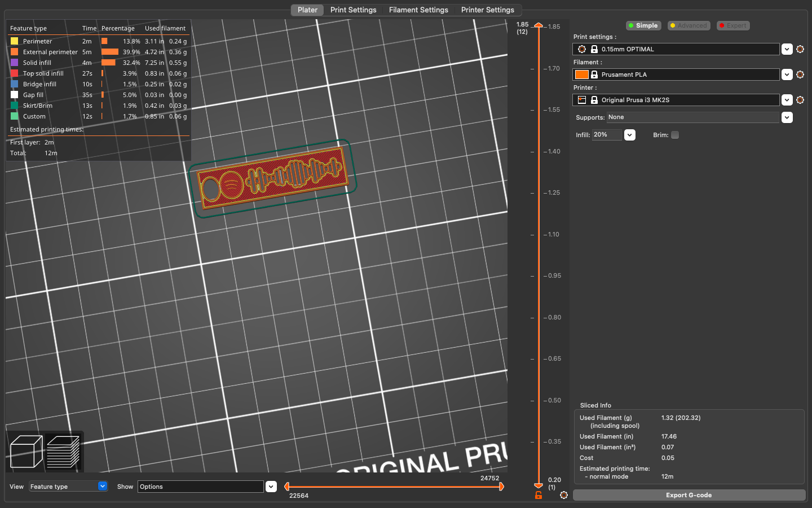Image resolution: width=812 pixels, height=508 pixels.
Task: Click the Export G-code button
Action: pos(689,495)
